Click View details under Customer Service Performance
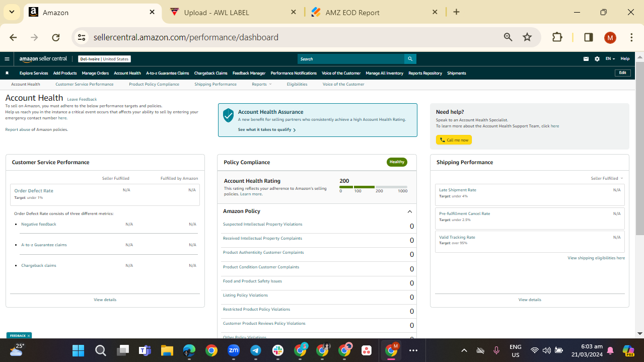 [x=105, y=300]
